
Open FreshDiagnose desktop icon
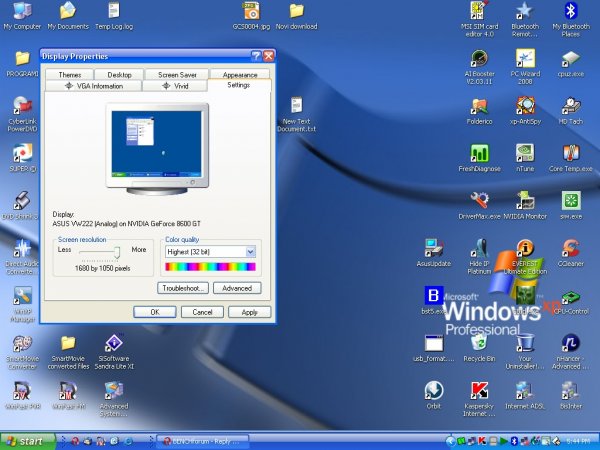point(479,158)
